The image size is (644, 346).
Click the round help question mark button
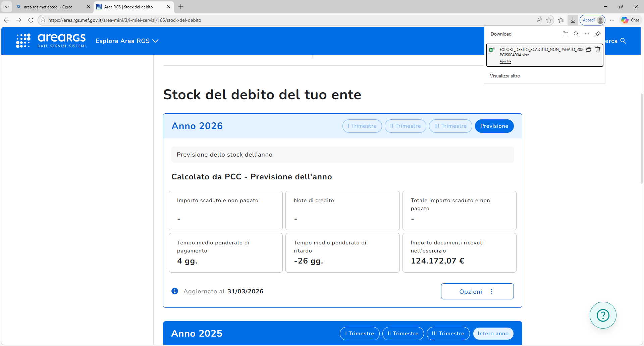[x=603, y=315]
